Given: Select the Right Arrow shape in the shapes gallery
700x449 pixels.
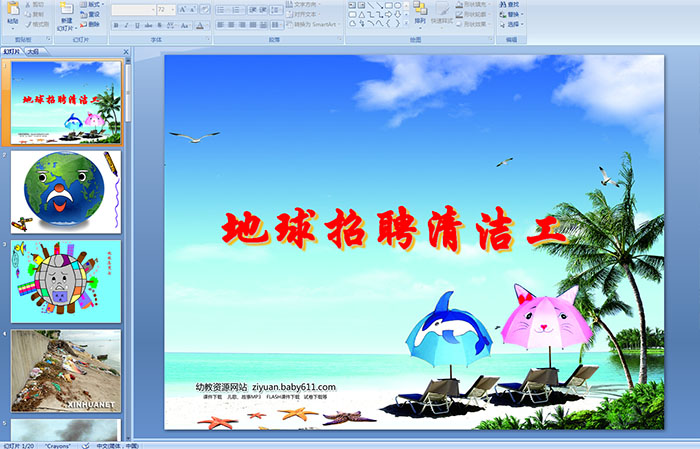Looking at the screenshot, I should tap(388, 14).
